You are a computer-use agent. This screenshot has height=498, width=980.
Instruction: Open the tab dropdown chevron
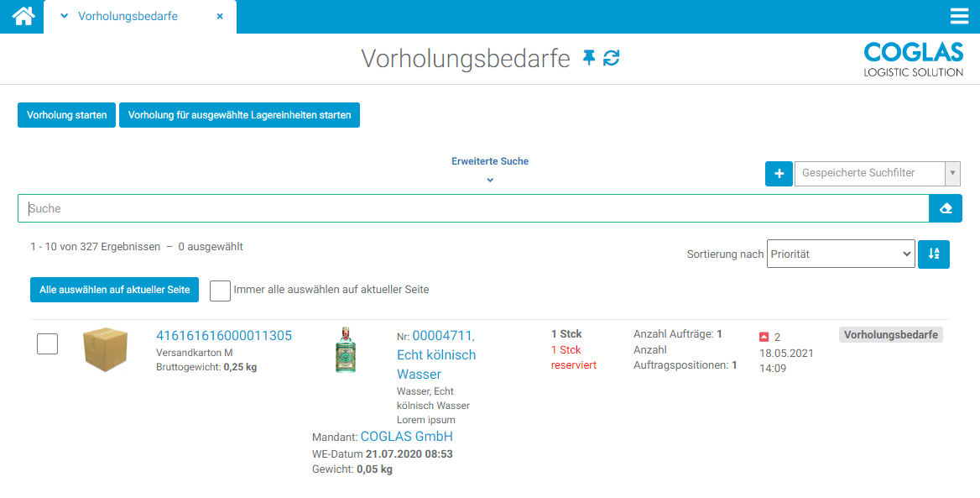tap(64, 16)
